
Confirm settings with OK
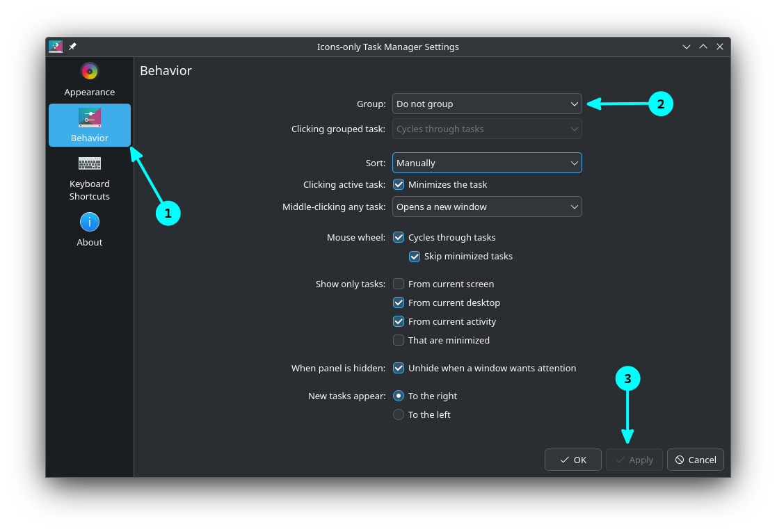tap(572, 460)
